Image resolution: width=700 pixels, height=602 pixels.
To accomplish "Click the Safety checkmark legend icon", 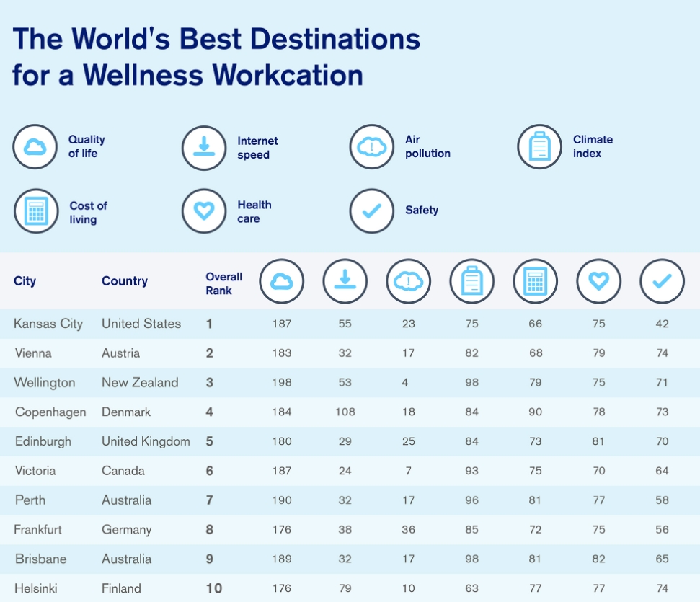I will pyautogui.click(x=372, y=211).
